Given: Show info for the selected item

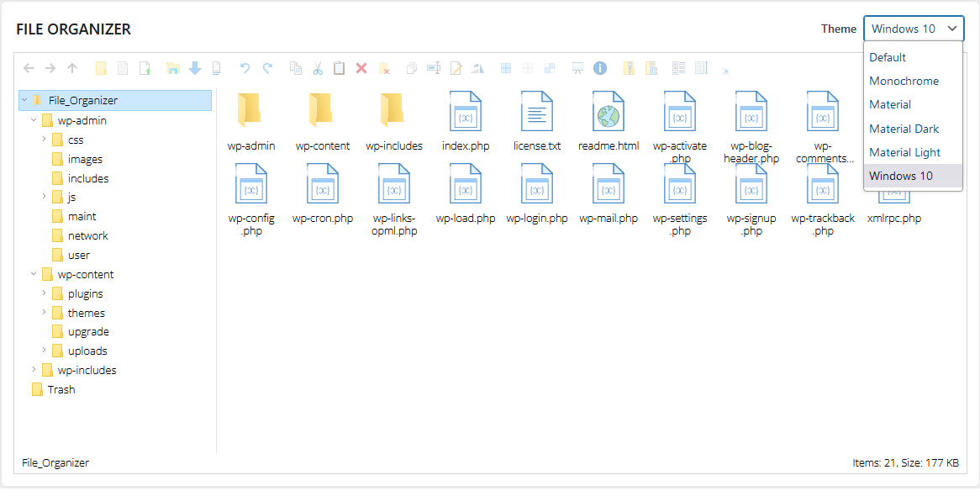Looking at the screenshot, I should tap(600, 68).
